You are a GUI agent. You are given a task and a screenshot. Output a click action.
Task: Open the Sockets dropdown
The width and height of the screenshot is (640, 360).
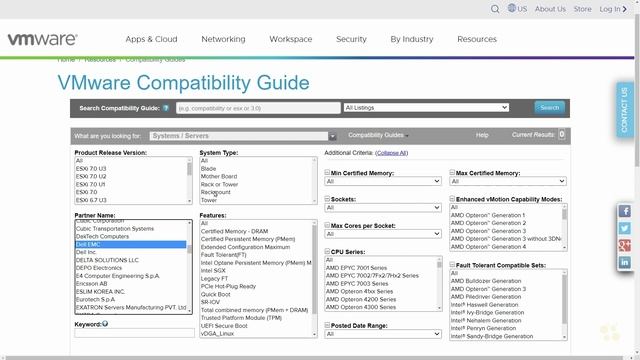click(383, 208)
